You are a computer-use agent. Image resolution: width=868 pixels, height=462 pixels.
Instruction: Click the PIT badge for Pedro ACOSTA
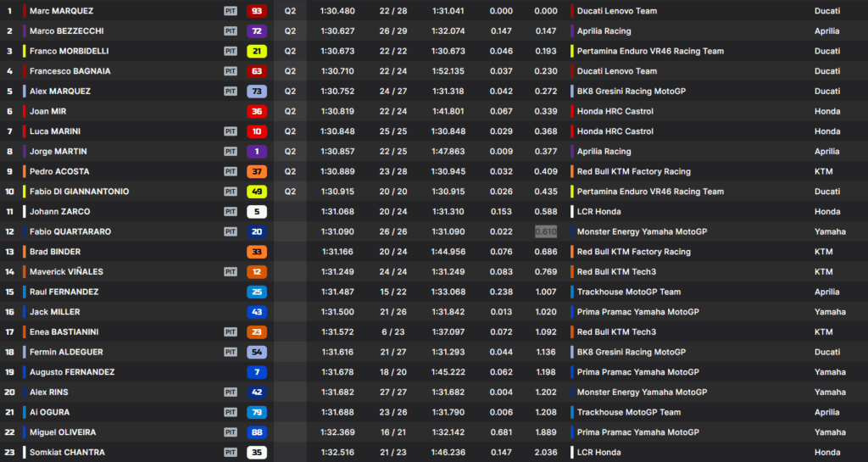[x=231, y=171]
